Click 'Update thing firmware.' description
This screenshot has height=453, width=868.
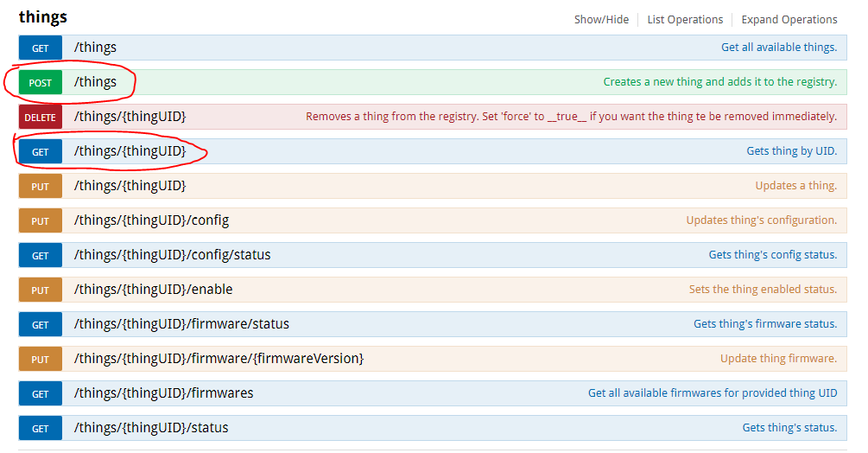point(778,359)
